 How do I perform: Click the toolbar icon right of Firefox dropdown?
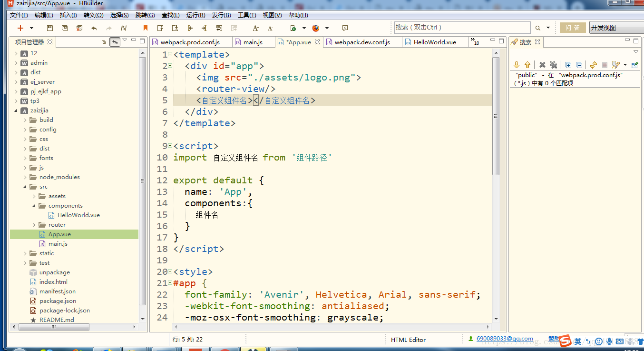point(345,28)
